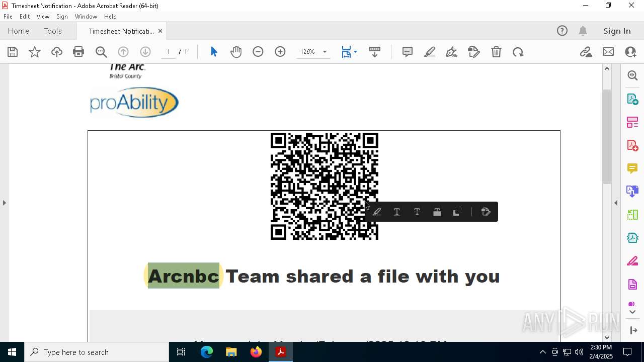Viewport: 644px width, 362px height.
Task: Close the Timesheet Notification tab
Action: click(160, 31)
